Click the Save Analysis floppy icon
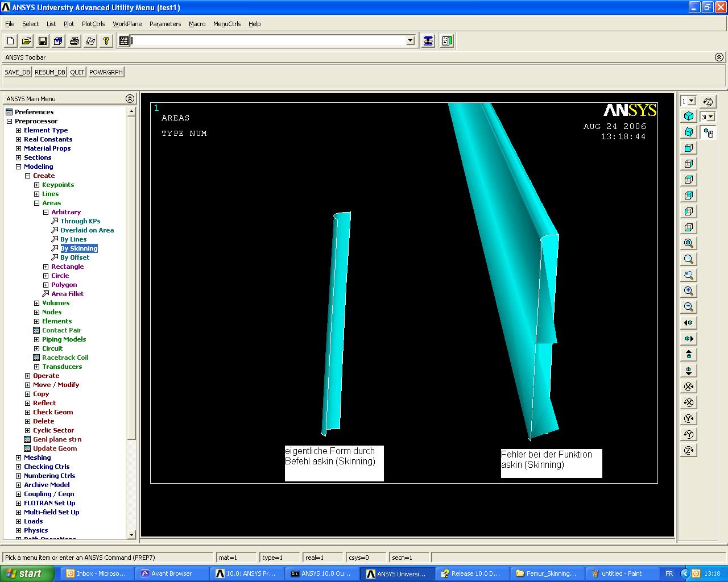The image size is (728, 582). 42,41
